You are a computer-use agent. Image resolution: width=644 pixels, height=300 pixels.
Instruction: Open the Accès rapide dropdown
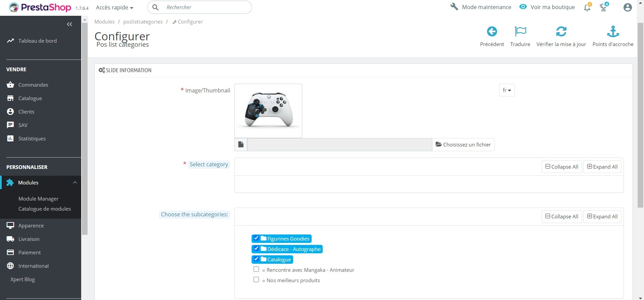(114, 7)
